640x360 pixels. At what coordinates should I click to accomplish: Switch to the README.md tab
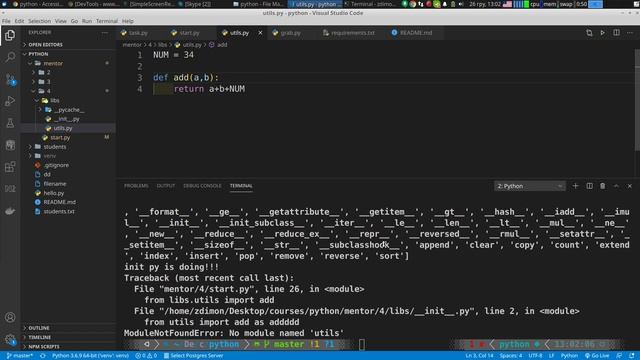click(416, 33)
